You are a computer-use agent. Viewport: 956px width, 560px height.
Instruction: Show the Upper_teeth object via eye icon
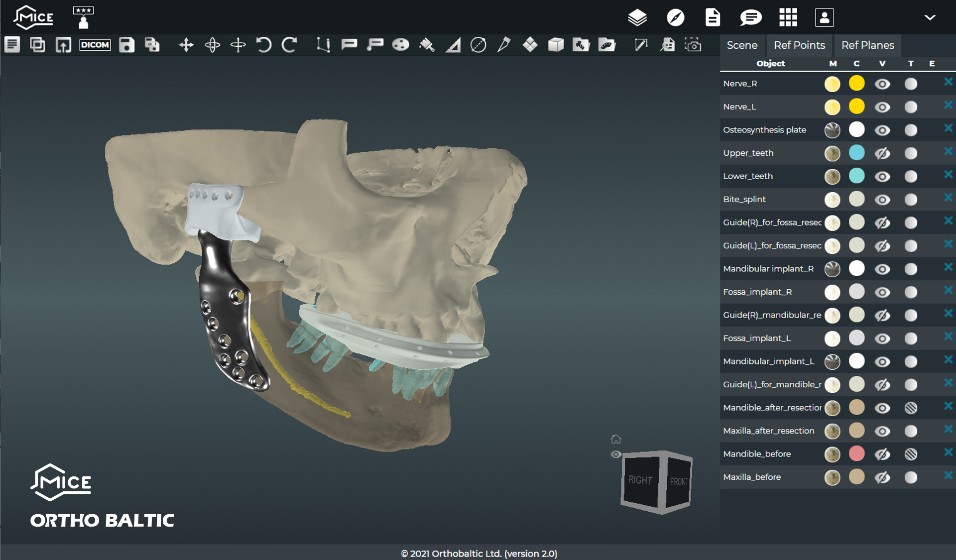[882, 153]
